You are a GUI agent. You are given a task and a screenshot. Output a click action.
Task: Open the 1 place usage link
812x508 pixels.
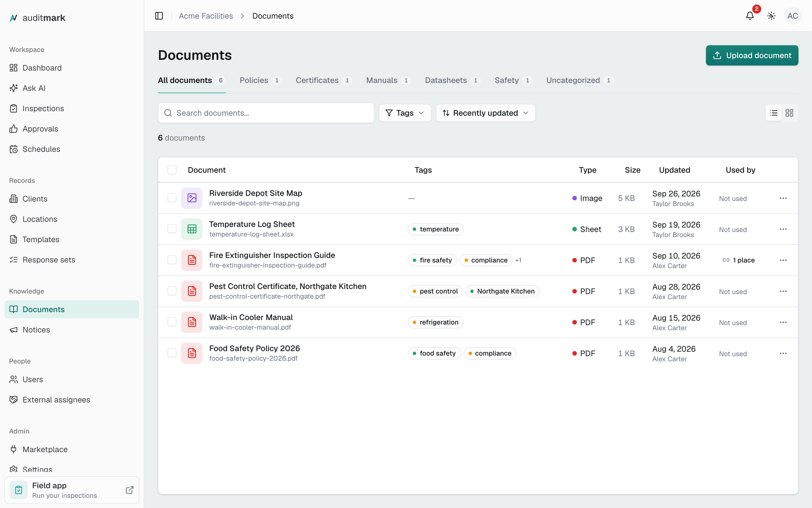[x=738, y=260]
